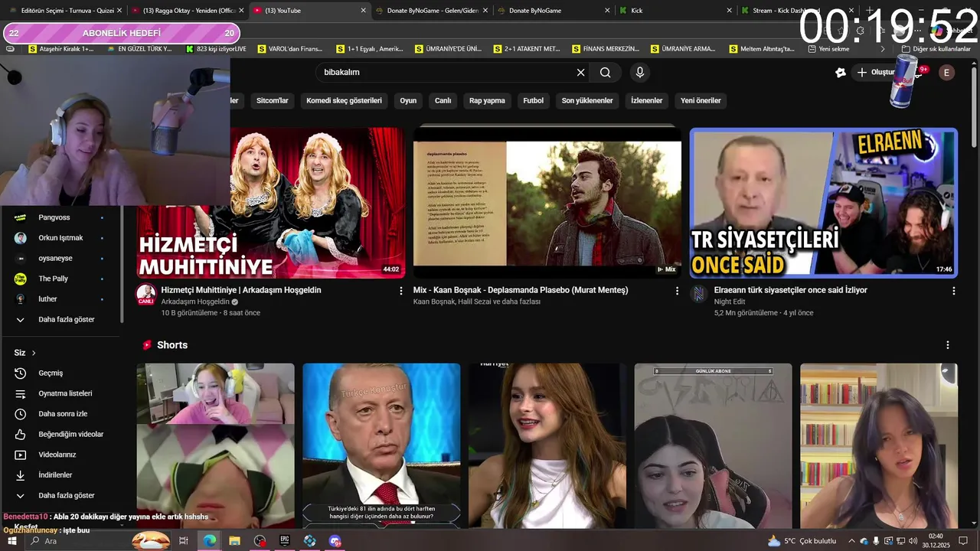Show hidden system tray icons
The image size is (980, 551).
tap(851, 541)
